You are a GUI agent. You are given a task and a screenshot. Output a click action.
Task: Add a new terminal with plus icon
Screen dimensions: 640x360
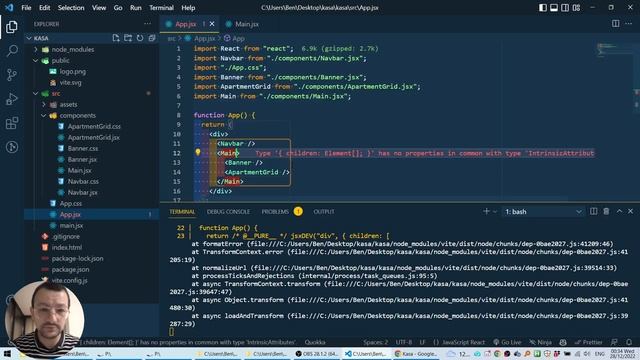(486, 211)
